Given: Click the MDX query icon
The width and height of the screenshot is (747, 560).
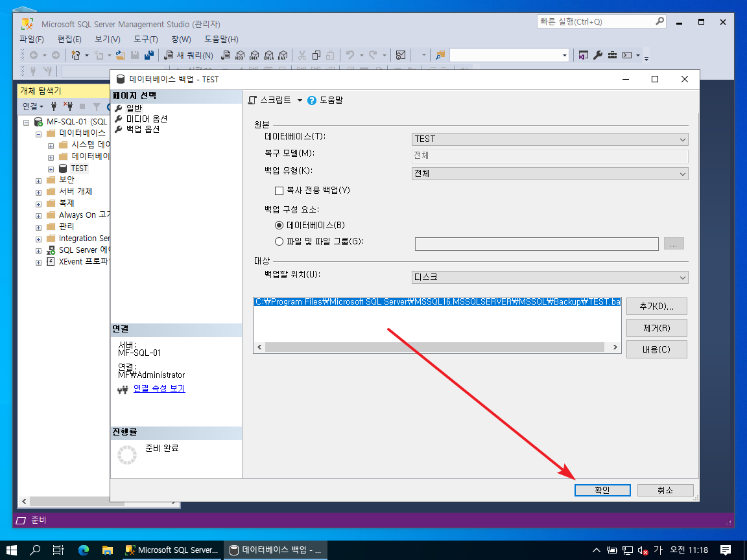Looking at the screenshot, I should 240,55.
